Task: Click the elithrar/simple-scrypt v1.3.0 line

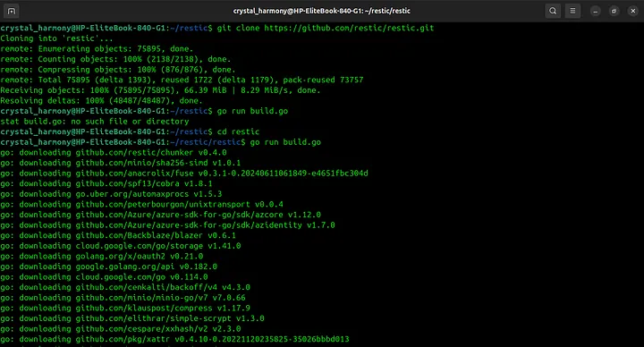Action: pos(132,318)
